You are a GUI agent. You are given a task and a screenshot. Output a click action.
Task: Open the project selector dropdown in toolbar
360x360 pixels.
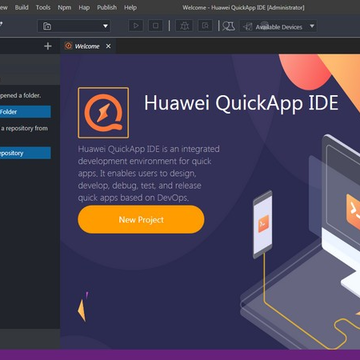pos(74,26)
